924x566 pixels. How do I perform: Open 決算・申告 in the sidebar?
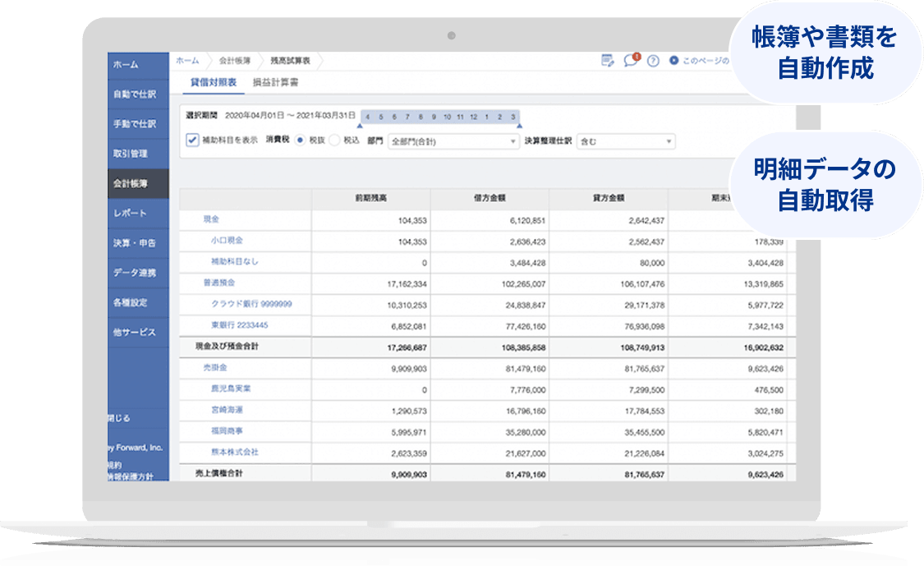pos(138,243)
